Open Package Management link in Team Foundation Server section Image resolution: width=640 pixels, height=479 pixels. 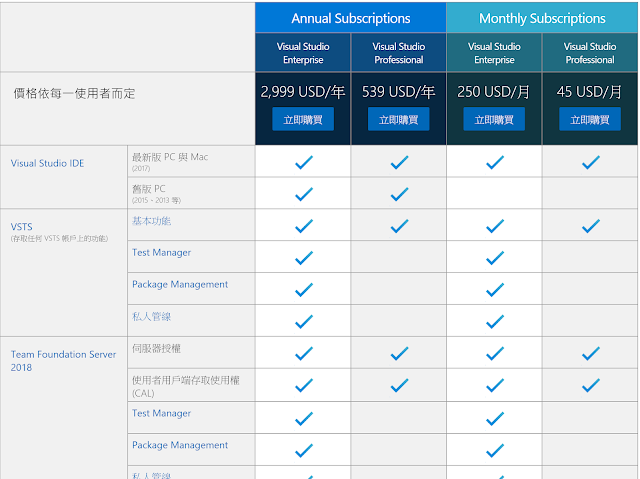[x=180, y=445]
